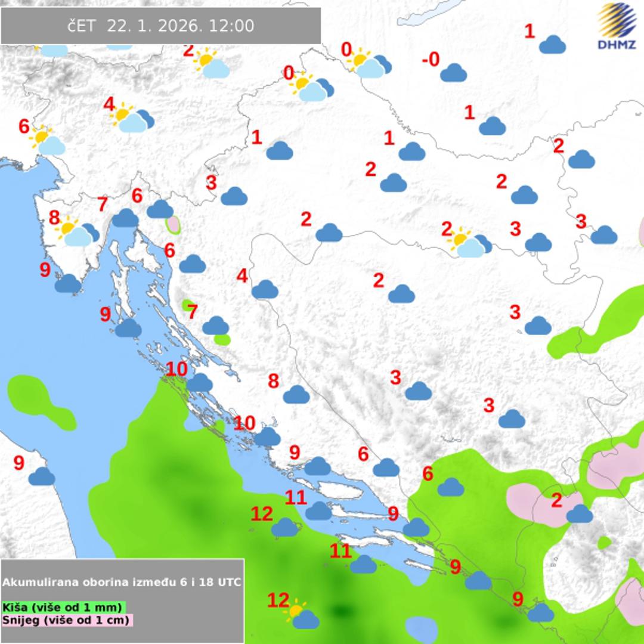Click the pink Snijeg legend swatch
644x644 pixels.
(67, 620)
